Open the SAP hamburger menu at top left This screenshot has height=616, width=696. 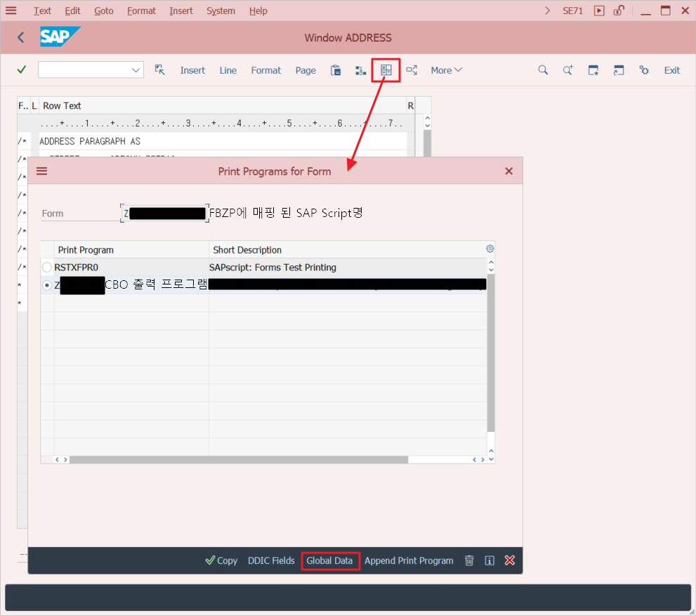click(x=11, y=11)
